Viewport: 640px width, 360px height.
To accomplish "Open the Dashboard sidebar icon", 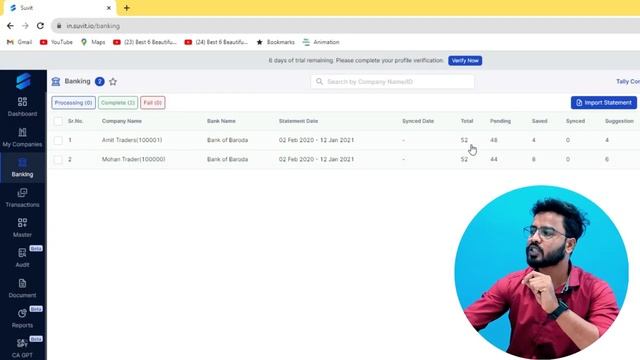I will coord(22,107).
